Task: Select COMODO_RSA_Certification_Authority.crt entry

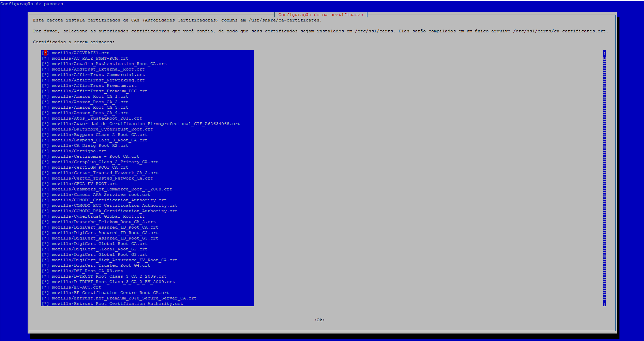Action: 115,211
